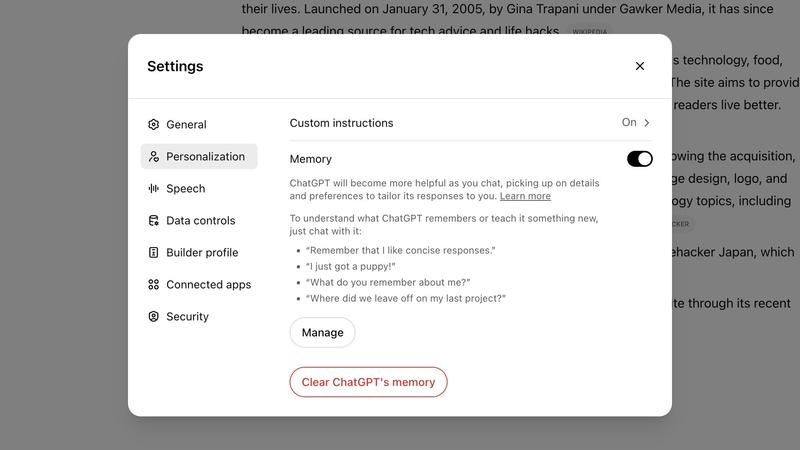The image size is (800, 450).
Task: Click the General gear icon
Action: pyautogui.click(x=154, y=125)
